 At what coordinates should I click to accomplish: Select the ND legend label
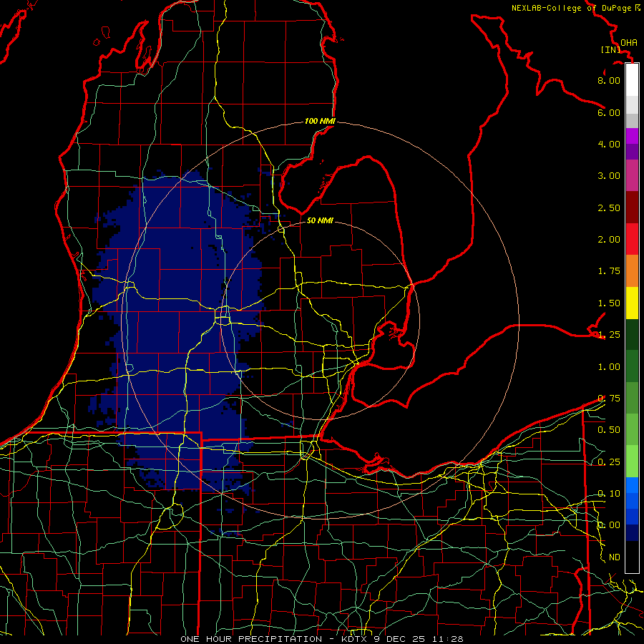615,557
